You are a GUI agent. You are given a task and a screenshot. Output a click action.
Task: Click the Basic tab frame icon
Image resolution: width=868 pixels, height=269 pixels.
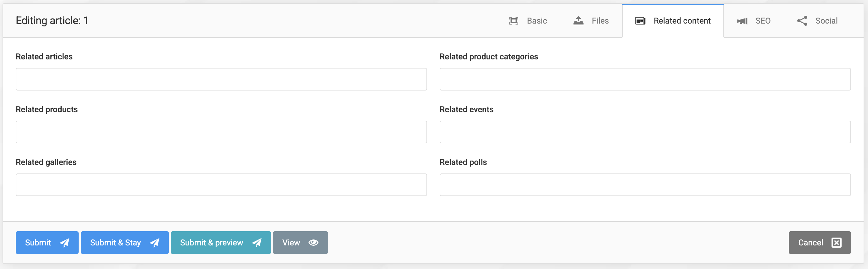pos(514,21)
